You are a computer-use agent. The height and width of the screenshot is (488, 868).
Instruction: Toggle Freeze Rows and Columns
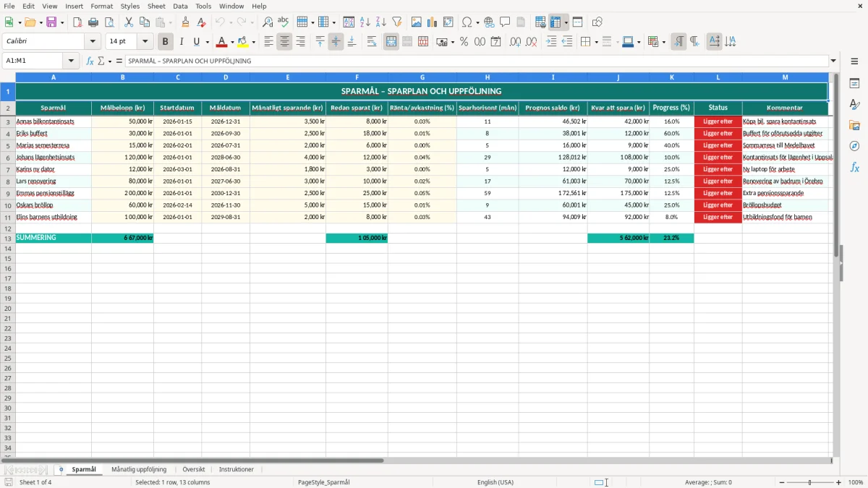tap(556, 22)
